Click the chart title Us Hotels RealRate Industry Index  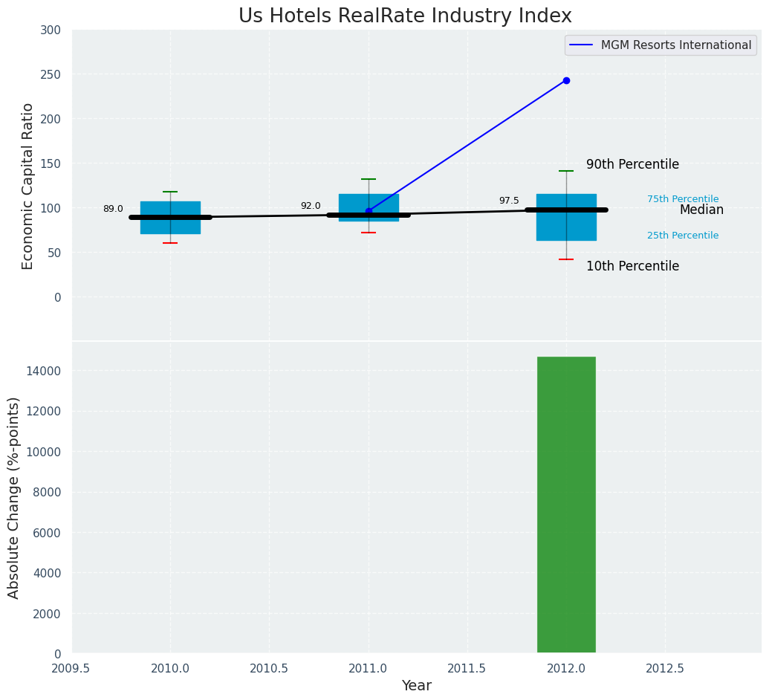tap(405, 16)
